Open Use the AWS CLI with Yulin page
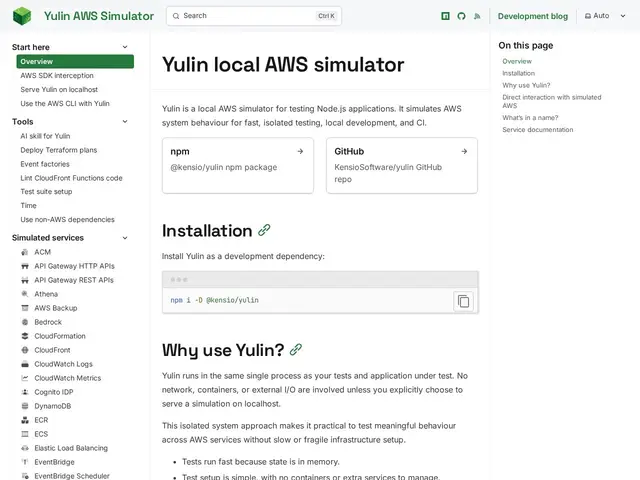The width and height of the screenshot is (640, 480). pyautogui.click(x=65, y=104)
